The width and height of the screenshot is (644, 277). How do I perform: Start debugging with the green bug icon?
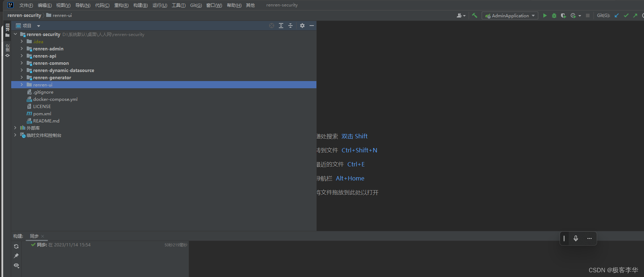[554, 15]
